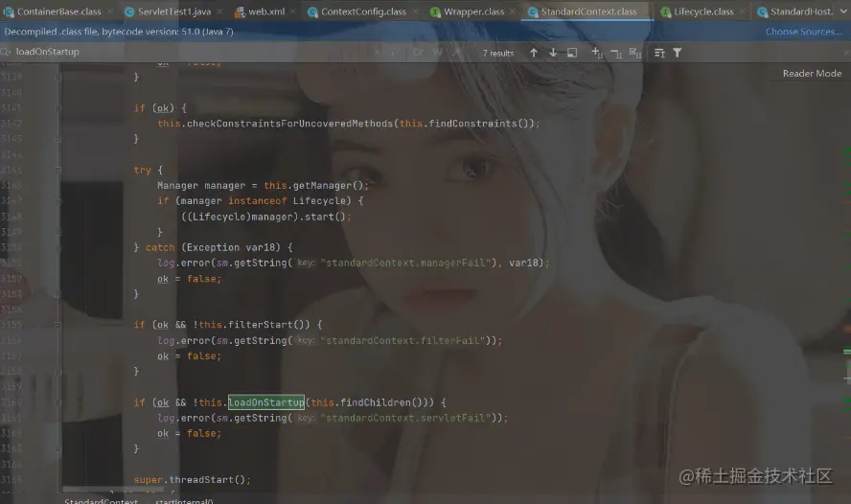The width and height of the screenshot is (851, 504).
Task: Click the 'standardContext.filterFail' string
Action: [402, 341]
